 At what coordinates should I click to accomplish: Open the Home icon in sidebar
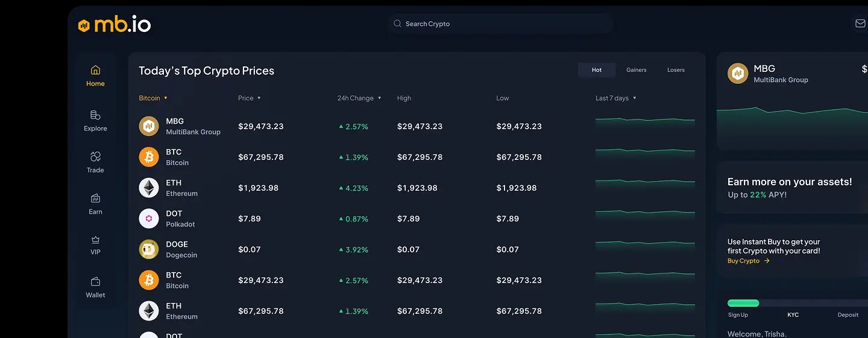95,70
